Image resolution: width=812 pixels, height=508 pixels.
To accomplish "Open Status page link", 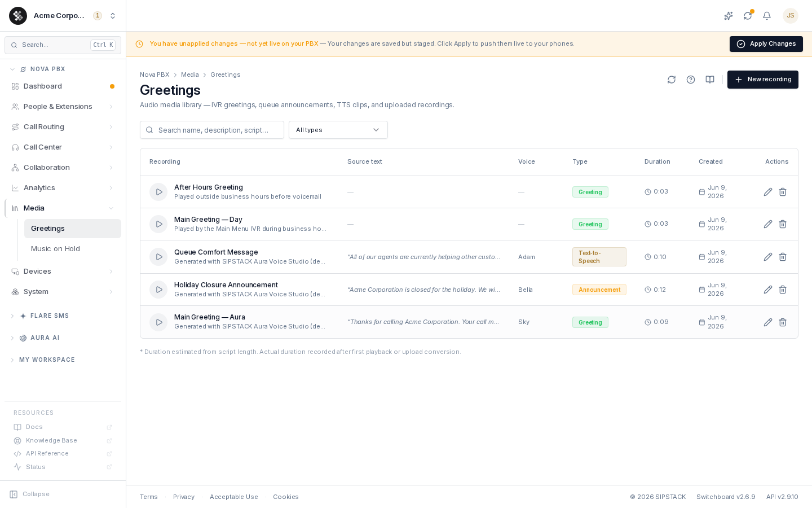I will 63,467.
